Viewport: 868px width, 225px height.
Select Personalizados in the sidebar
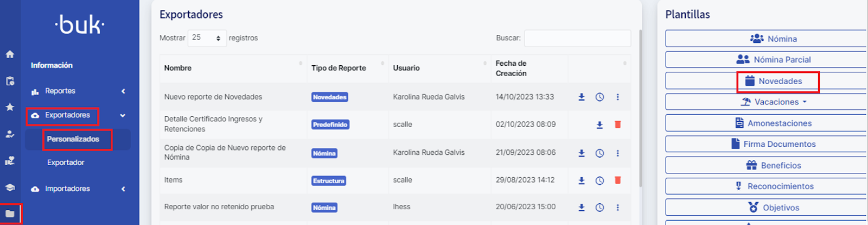coord(73,139)
